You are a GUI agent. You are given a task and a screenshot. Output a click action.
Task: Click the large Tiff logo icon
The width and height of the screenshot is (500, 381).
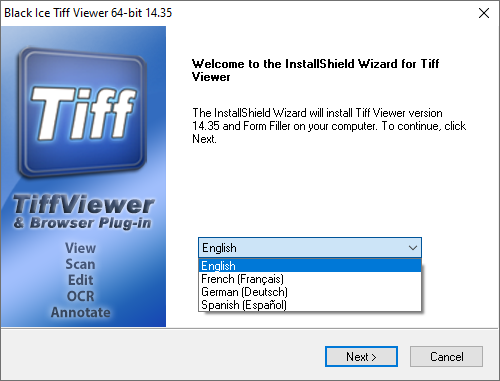82,113
